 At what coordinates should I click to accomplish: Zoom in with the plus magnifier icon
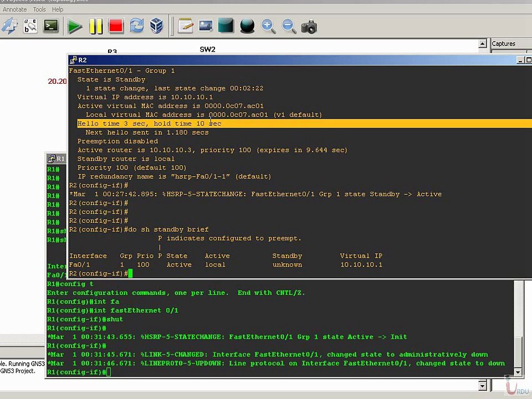tap(268, 26)
